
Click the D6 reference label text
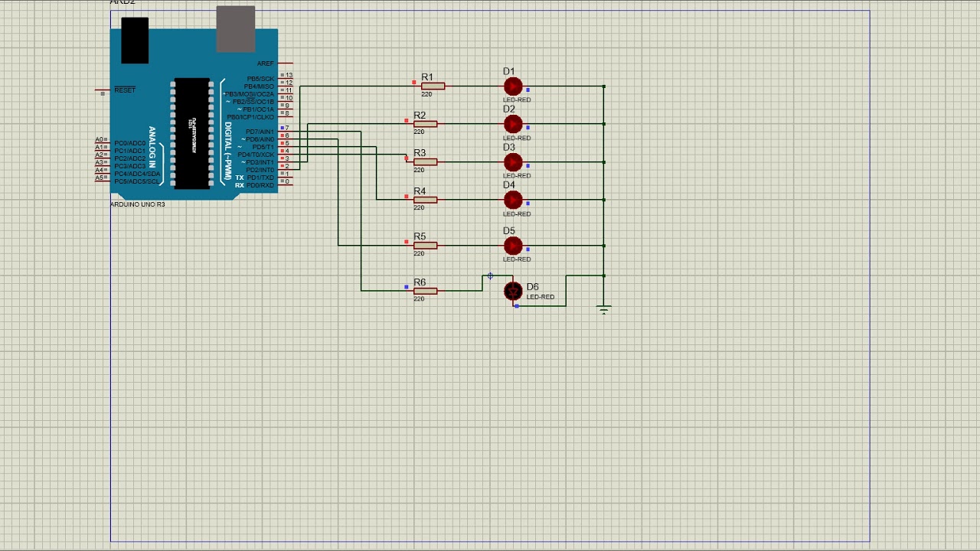(x=532, y=287)
